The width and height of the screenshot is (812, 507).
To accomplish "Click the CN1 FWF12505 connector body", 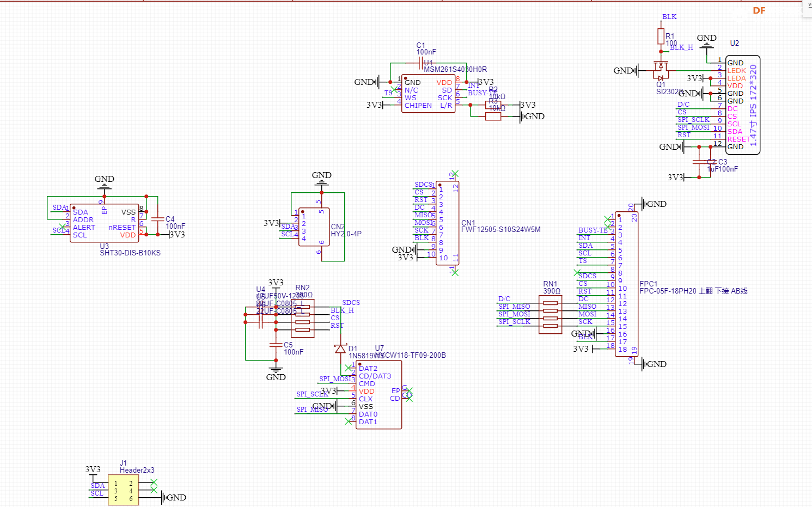I will (x=447, y=223).
